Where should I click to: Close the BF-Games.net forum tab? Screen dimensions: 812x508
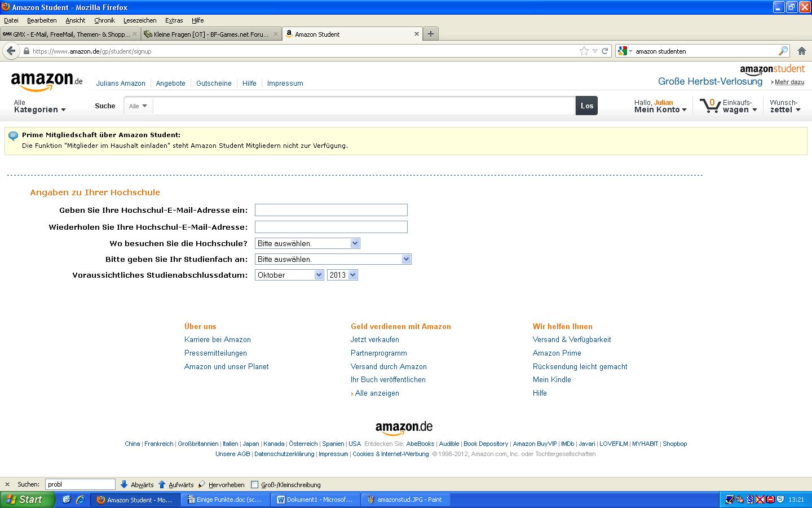[276, 34]
